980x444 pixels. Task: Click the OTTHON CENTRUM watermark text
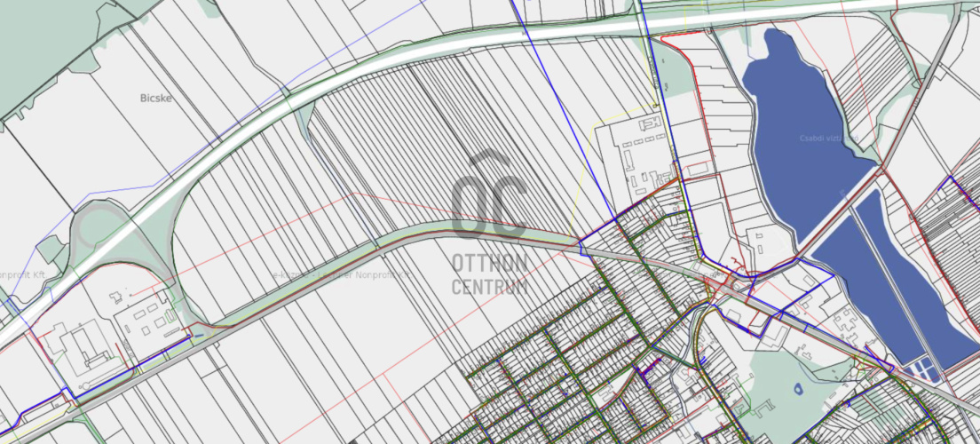point(490,274)
